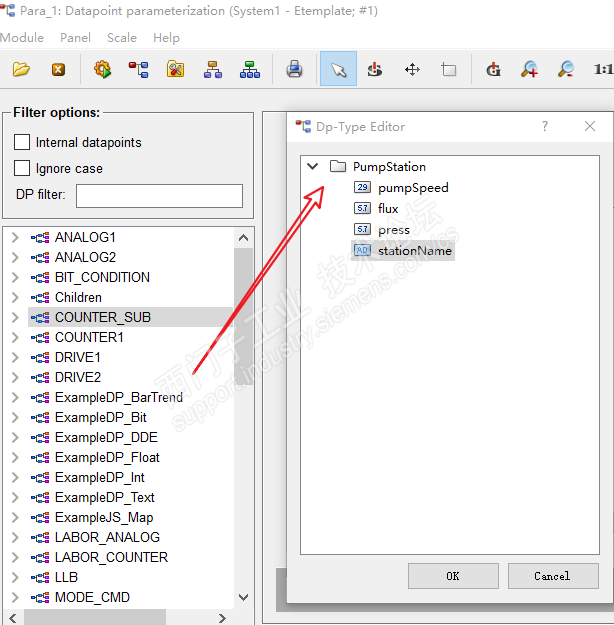Click the 1:1 zoom reset icon

click(603, 70)
